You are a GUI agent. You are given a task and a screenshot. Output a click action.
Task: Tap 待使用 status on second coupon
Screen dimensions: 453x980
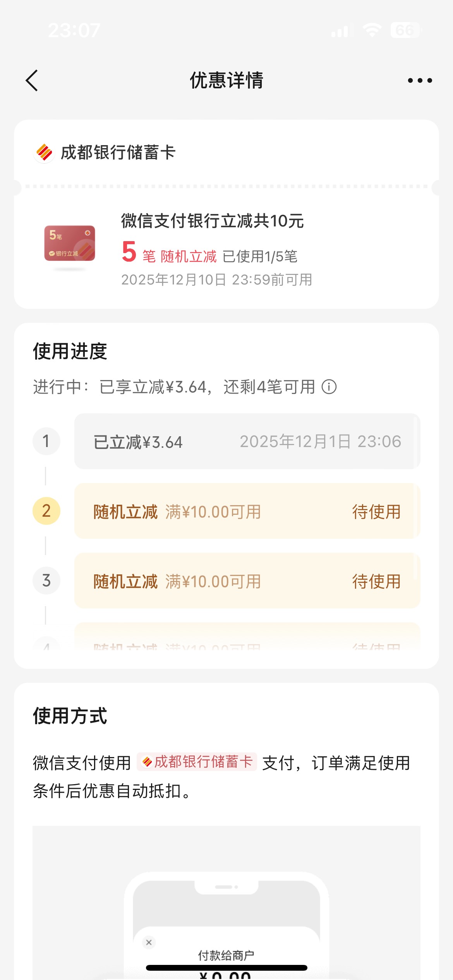tap(376, 512)
